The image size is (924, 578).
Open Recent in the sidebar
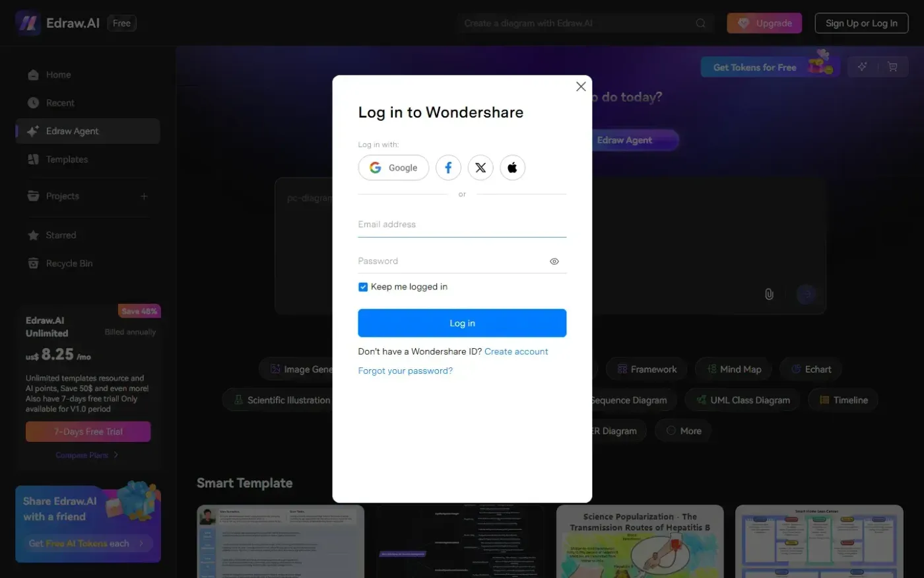coord(88,103)
